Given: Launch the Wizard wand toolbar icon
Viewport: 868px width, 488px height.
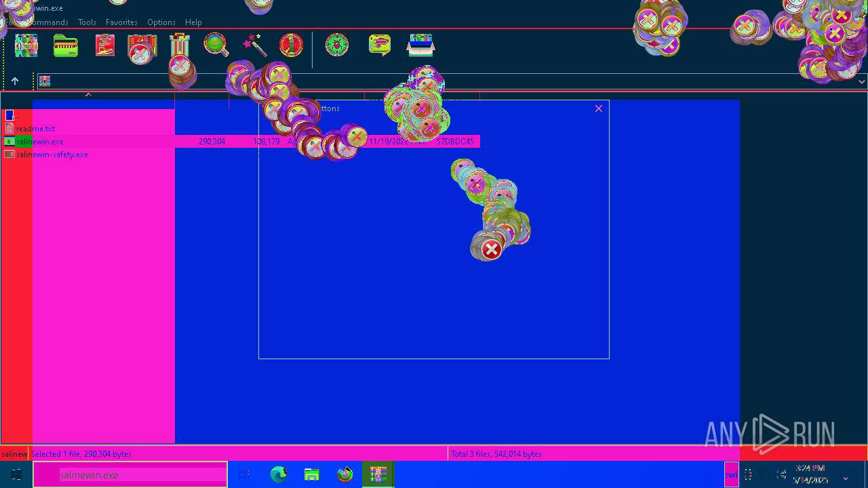Looking at the screenshot, I should (255, 45).
